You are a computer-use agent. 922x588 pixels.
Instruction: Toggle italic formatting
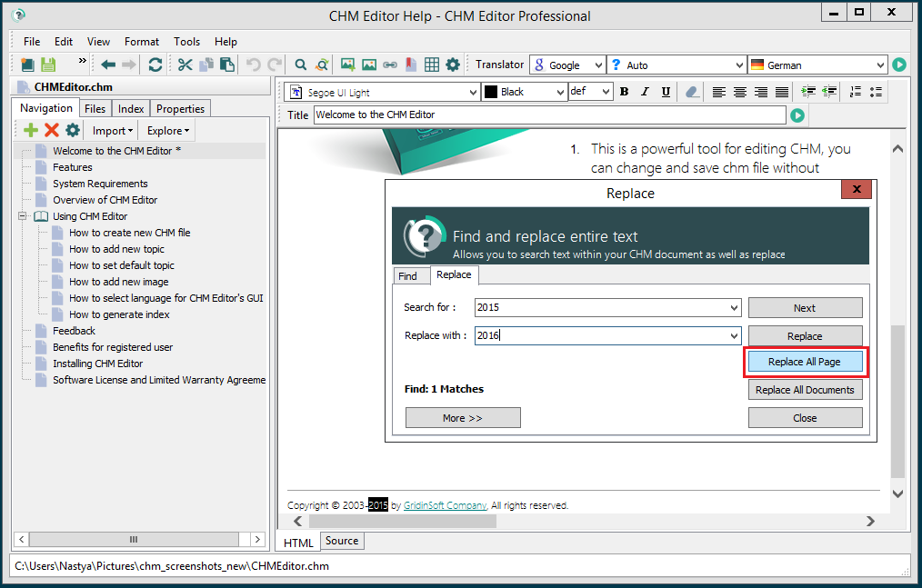pos(646,92)
